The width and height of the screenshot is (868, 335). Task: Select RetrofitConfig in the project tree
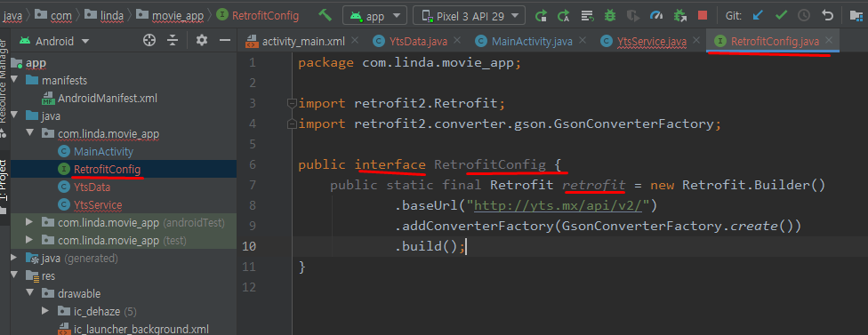click(107, 169)
